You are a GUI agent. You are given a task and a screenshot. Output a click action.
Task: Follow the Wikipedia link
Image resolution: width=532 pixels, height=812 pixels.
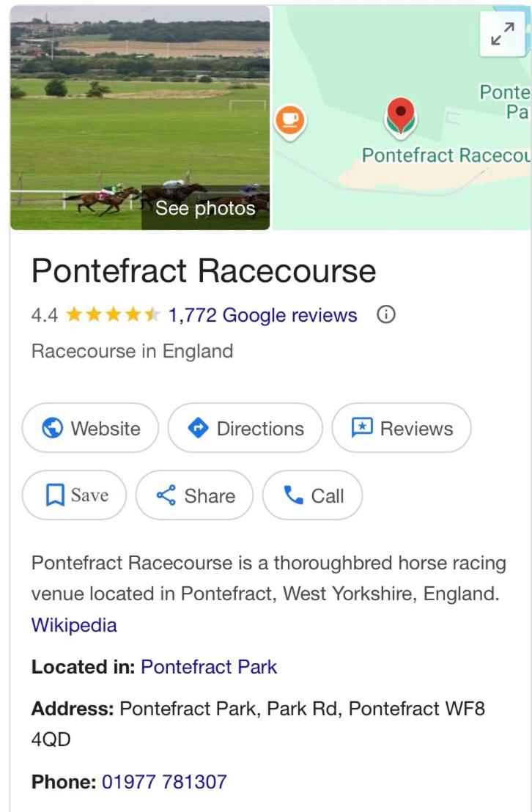pos(74,625)
